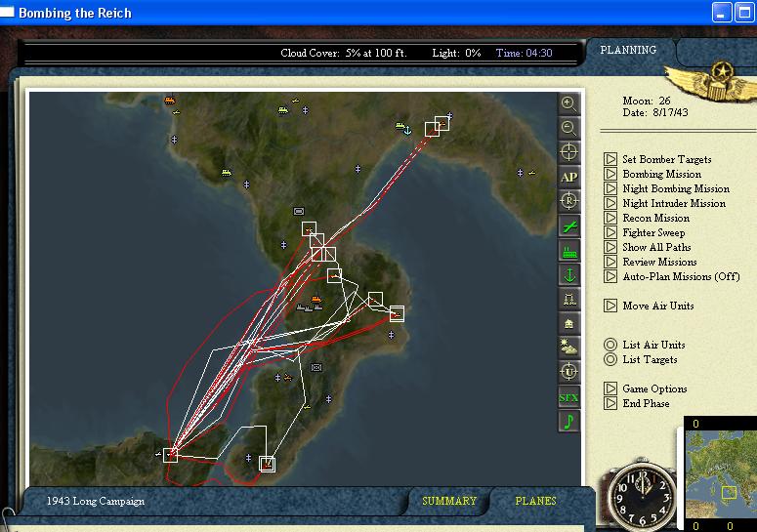The width and height of the screenshot is (757, 532).
Task: Toggle Show All Paths
Action: pyautogui.click(x=656, y=247)
